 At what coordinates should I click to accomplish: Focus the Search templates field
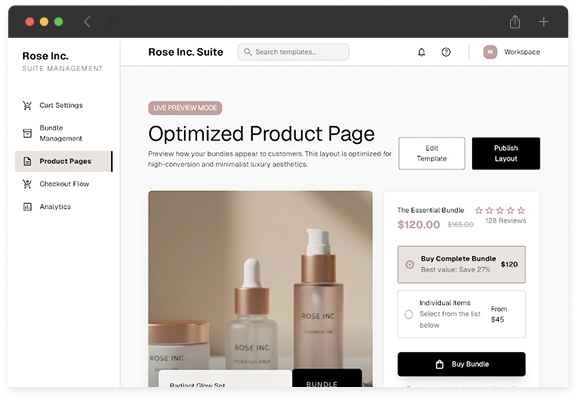(293, 52)
